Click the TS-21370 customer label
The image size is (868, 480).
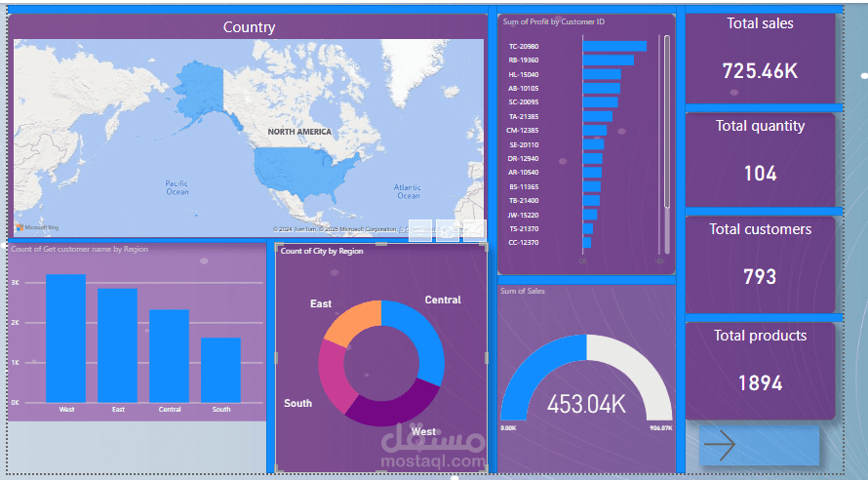click(x=524, y=228)
